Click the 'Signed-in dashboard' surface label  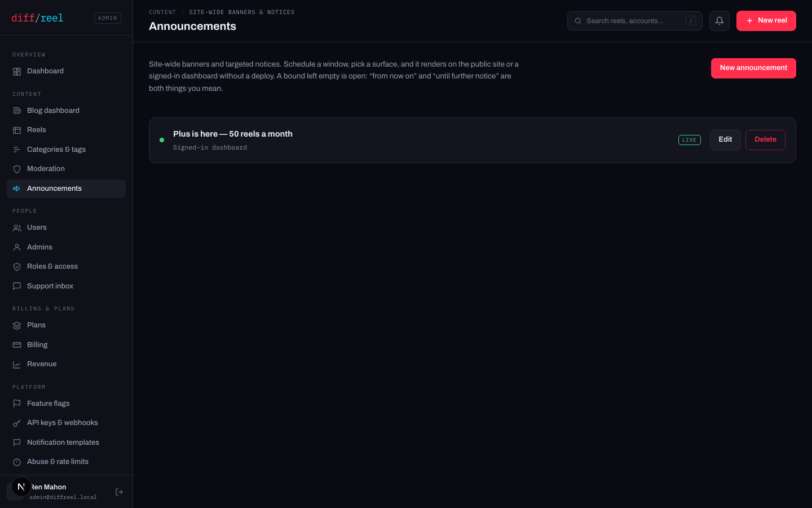click(210, 148)
